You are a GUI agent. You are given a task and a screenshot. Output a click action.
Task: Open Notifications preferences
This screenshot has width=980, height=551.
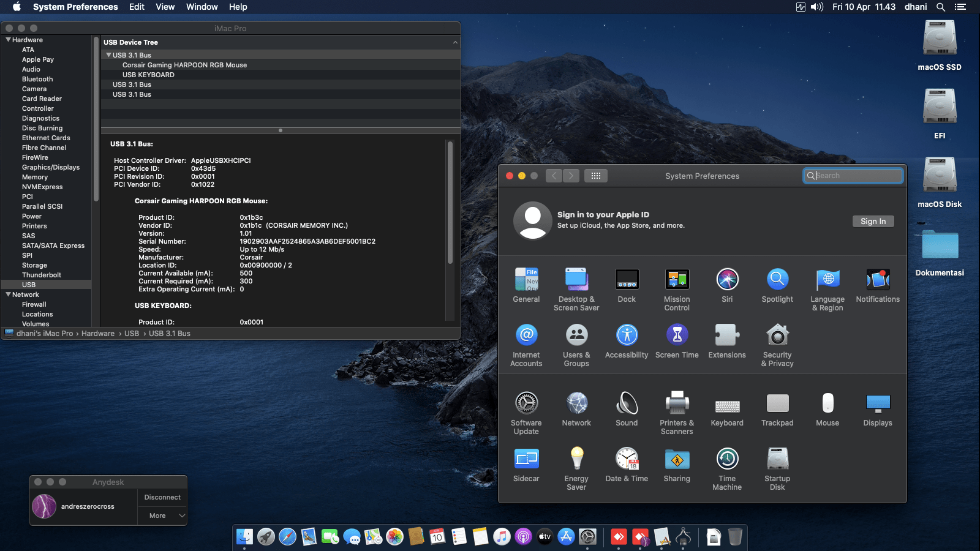[878, 285]
